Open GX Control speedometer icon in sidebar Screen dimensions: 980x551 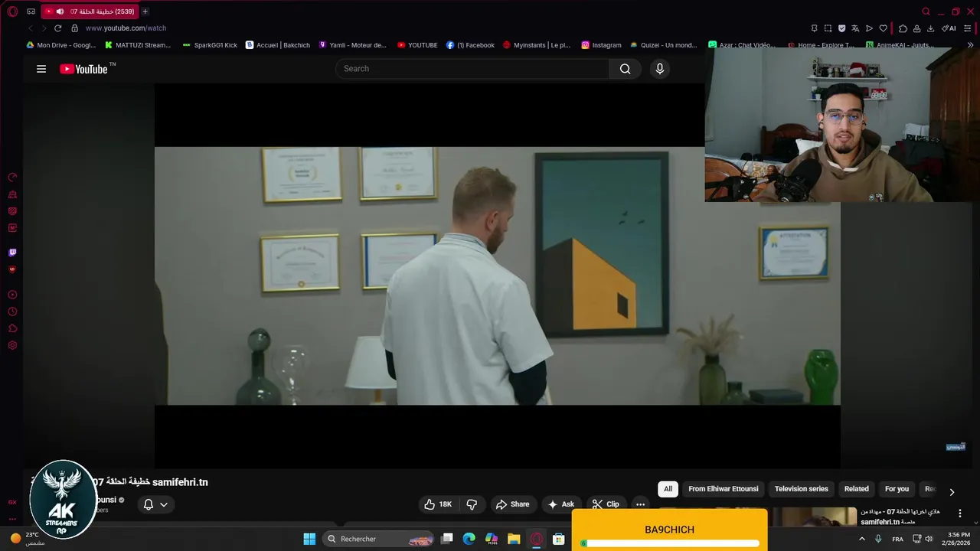(x=12, y=178)
